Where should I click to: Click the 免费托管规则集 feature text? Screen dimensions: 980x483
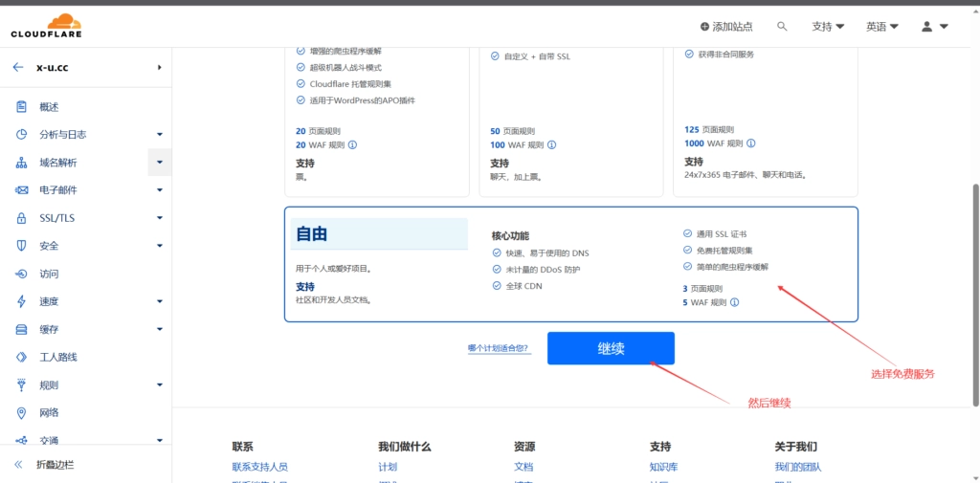click(724, 250)
